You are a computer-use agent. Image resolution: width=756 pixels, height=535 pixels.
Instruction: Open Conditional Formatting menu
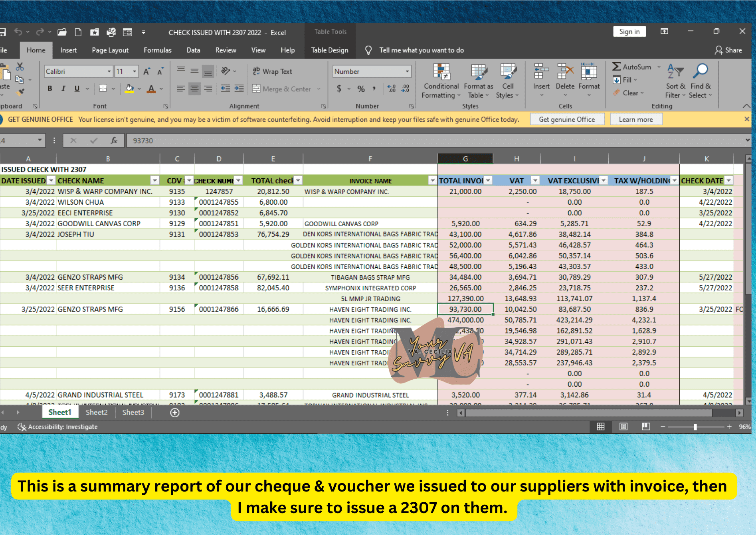(x=441, y=81)
